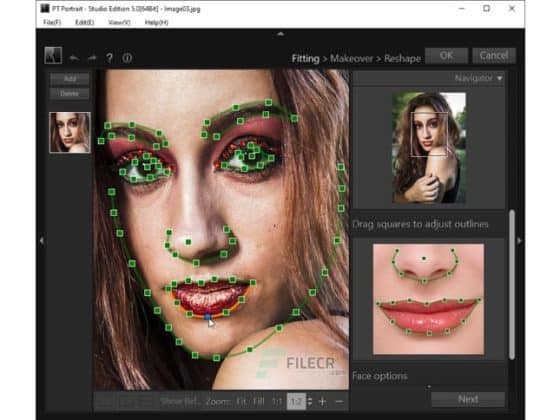The height and width of the screenshot is (420, 560).
Task: Zoom out with the minus icon
Action: [x=340, y=402]
